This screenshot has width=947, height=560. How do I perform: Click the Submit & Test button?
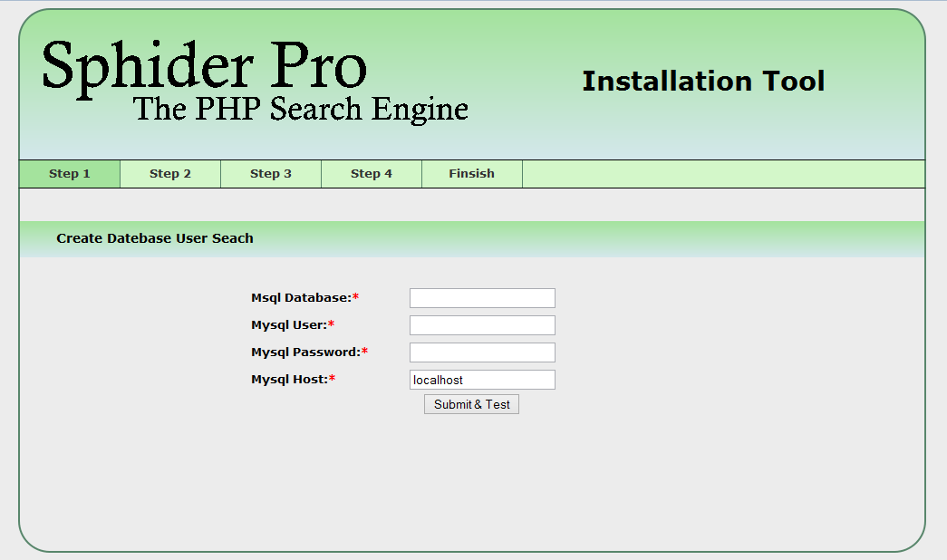[x=472, y=404]
